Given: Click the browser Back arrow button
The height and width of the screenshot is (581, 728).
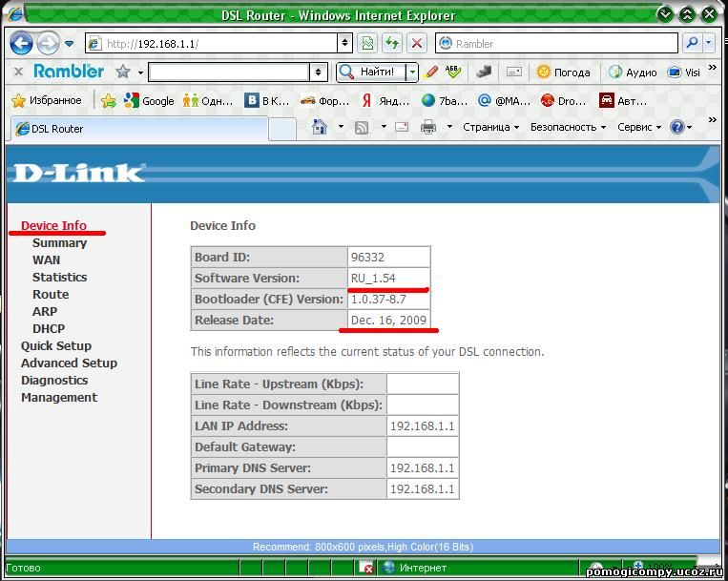Looking at the screenshot, I should (x=21, y=44).
